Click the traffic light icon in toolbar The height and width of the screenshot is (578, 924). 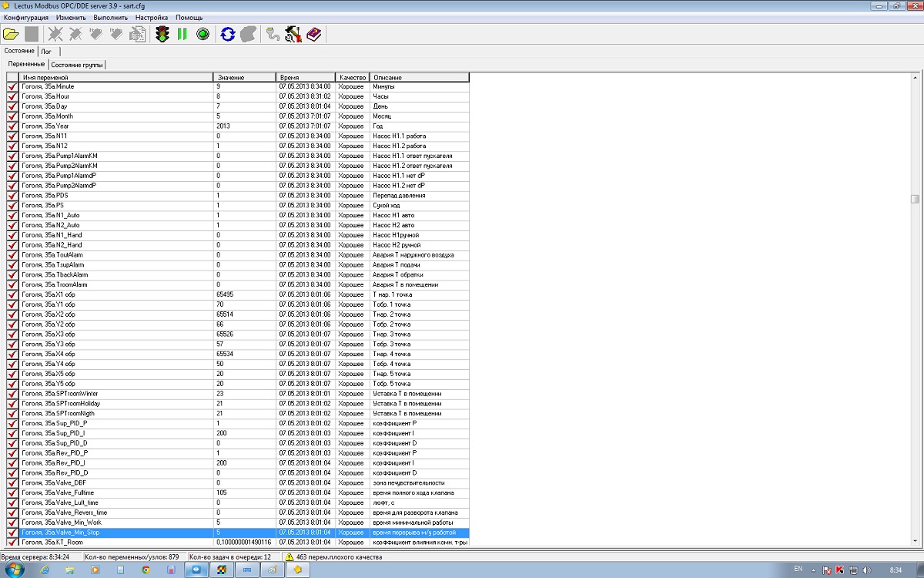[x=162, y=34]
